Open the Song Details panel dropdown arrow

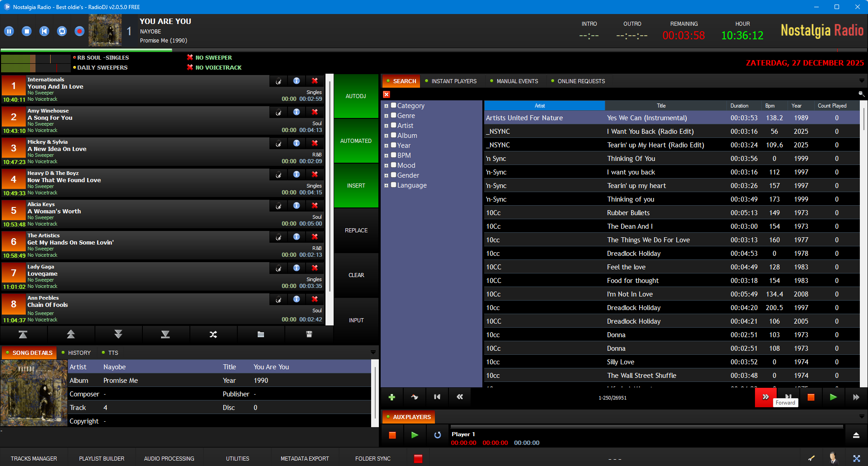pyautogui.click(x=373, y=352)
